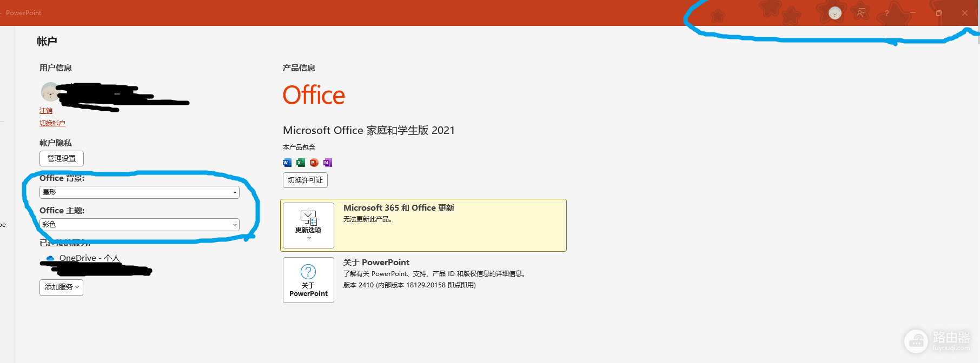The width and height of the screenshot is (980, 363).
Task: Open the 更新选项 dropdown button
Action: point(308,225)
